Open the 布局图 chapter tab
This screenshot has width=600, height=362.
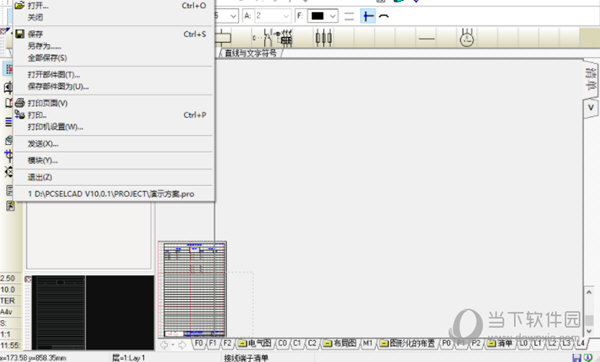(x=340, y=343)
